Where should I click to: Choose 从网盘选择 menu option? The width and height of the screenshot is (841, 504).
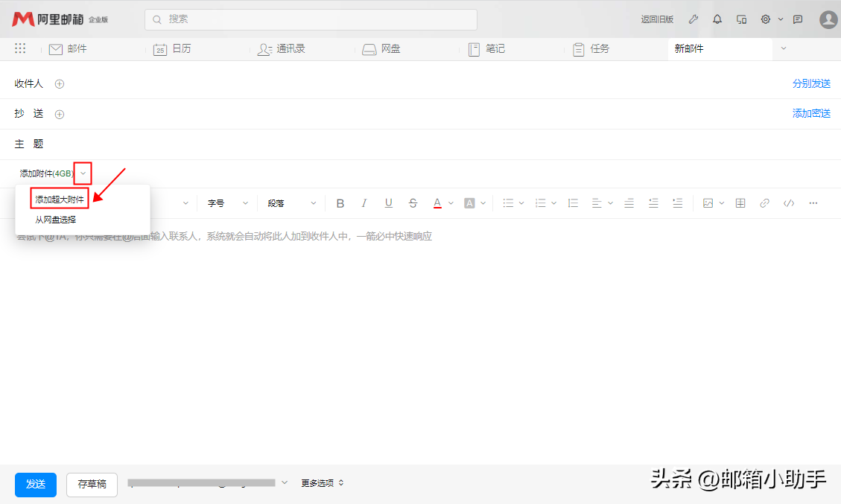click(56, 220)
